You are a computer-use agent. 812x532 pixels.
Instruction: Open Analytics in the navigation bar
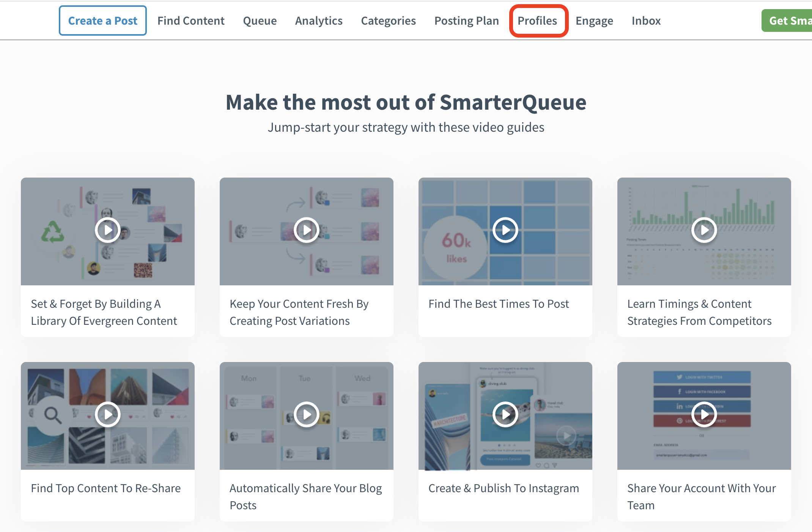tap(319, 20)
